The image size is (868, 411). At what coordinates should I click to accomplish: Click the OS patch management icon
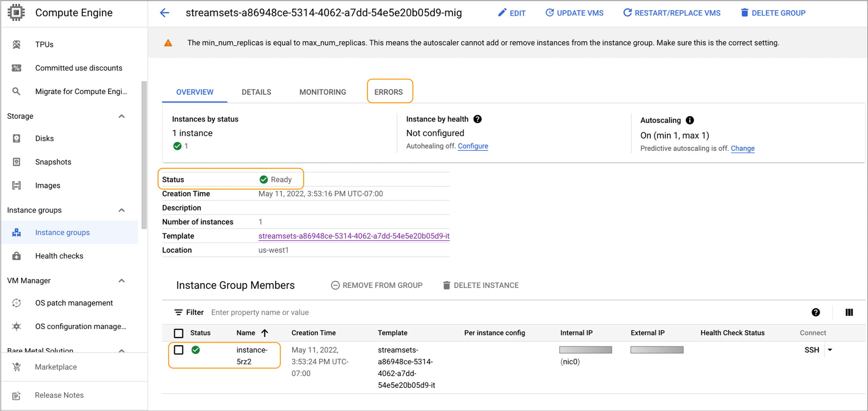pyautogui.click(x=16, y=303)
